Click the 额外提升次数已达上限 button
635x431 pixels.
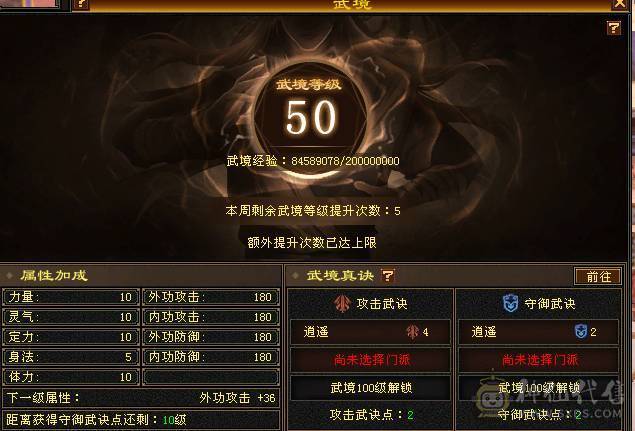point(312,243)
